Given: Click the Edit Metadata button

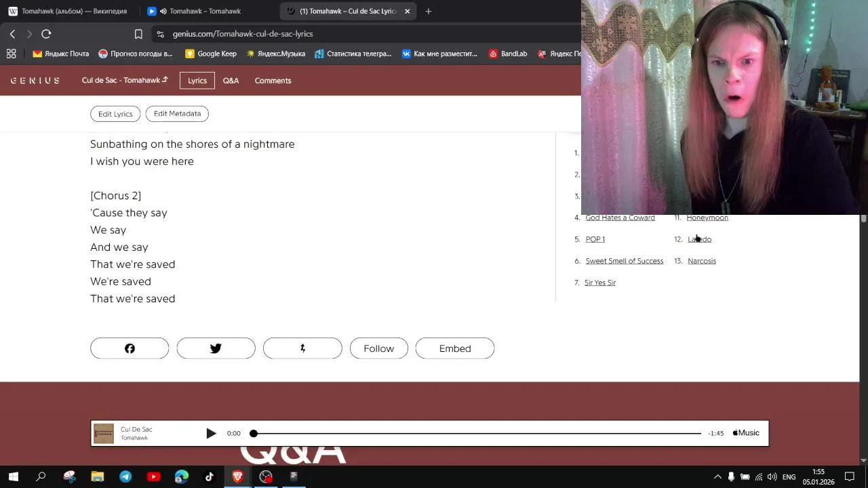Looking at the screenshot, I should [177, 114].
